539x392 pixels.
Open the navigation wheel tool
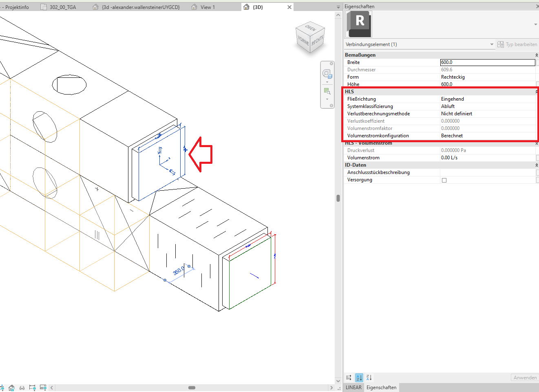tap(327, 73)
